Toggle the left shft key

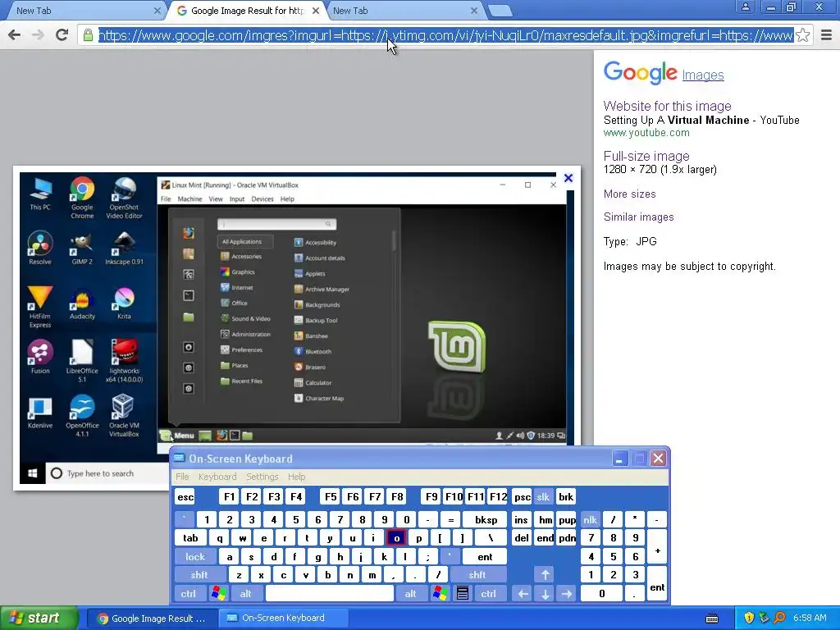click(x=199, y=575)
